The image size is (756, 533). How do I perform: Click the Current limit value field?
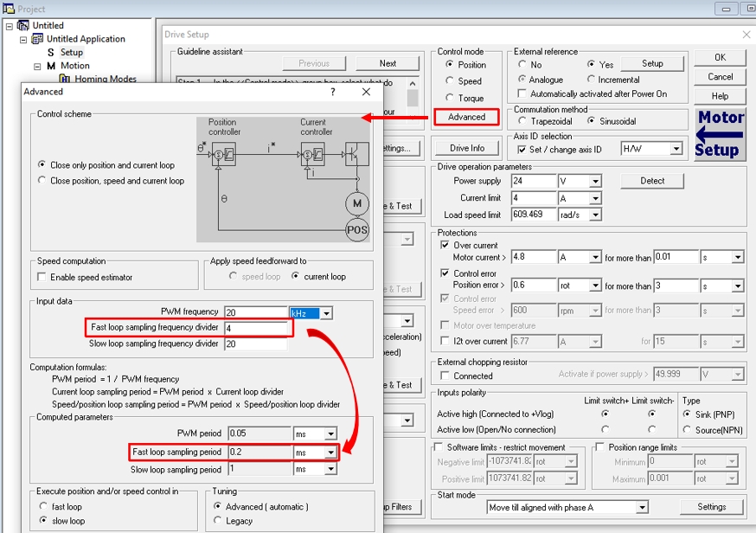point(534,198)
